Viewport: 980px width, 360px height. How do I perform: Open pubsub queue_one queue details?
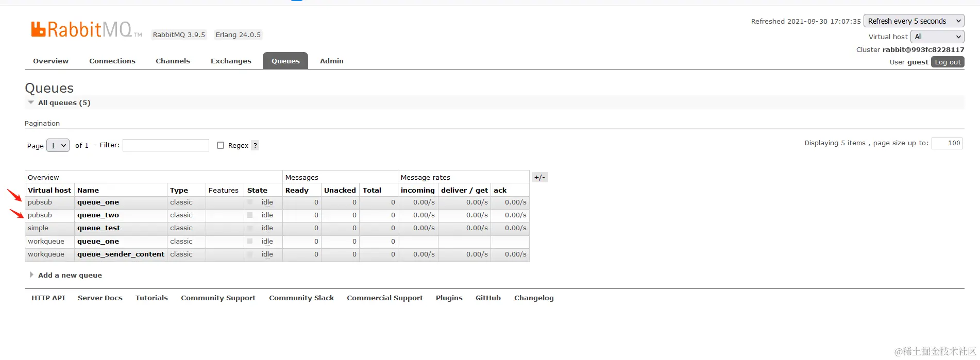98,202
